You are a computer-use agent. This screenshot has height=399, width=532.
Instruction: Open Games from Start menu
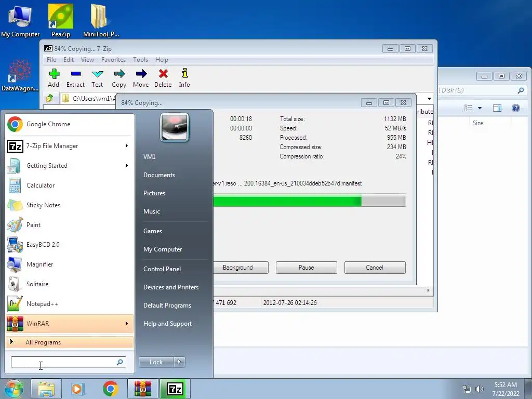pos(153,231)
